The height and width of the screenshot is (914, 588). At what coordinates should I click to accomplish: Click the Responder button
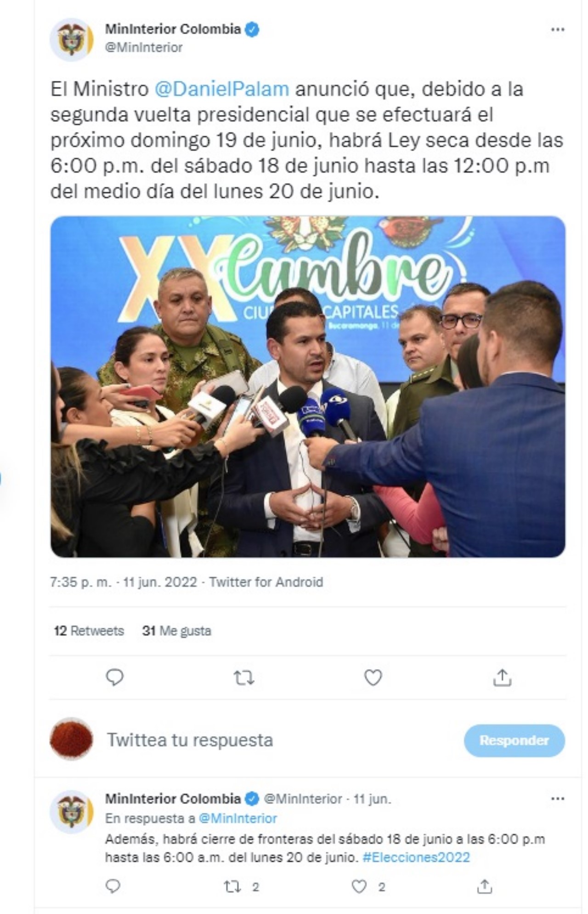tap(514, 740)
